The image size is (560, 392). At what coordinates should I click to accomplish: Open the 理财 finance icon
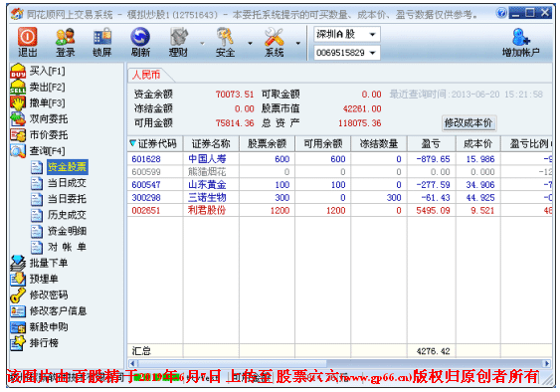click(178, 42)
